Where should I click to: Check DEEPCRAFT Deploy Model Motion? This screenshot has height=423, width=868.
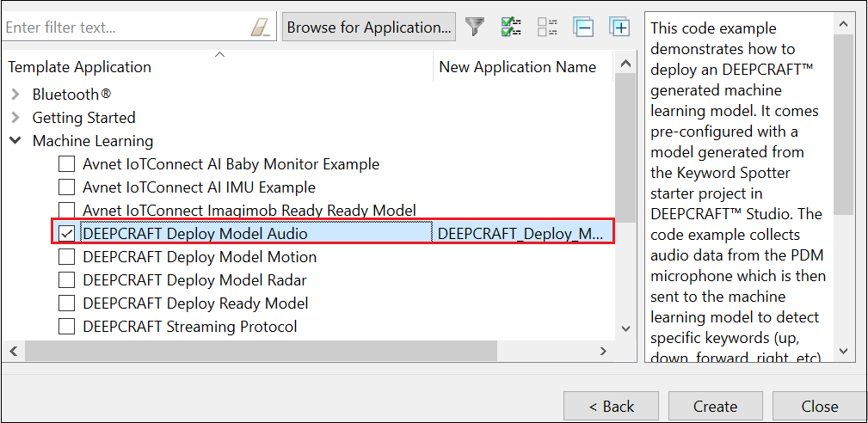(x=66, y=257)
